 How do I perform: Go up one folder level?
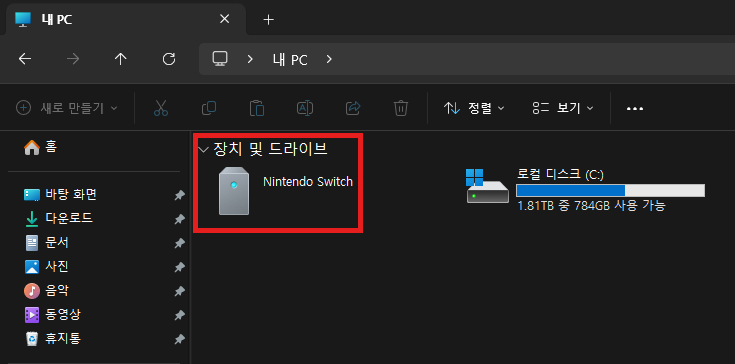click(x=121, y=59)
